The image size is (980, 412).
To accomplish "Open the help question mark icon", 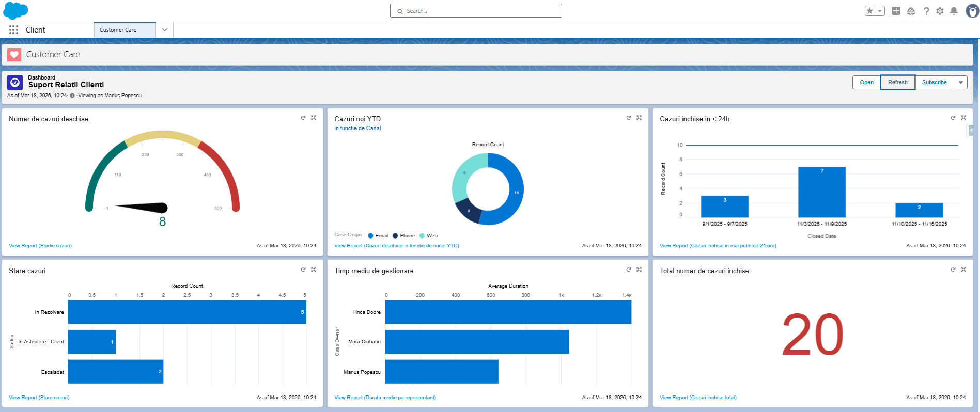I will (x=926, y=11).
